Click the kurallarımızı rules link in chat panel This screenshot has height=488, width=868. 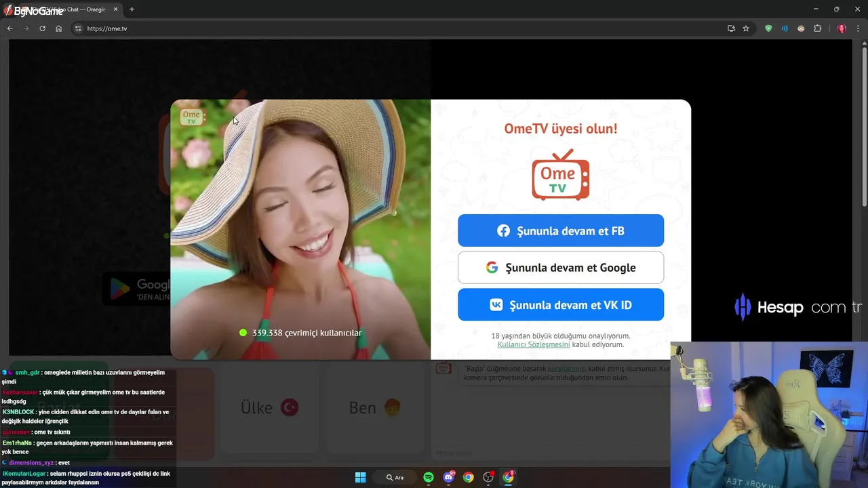(567, 369)
